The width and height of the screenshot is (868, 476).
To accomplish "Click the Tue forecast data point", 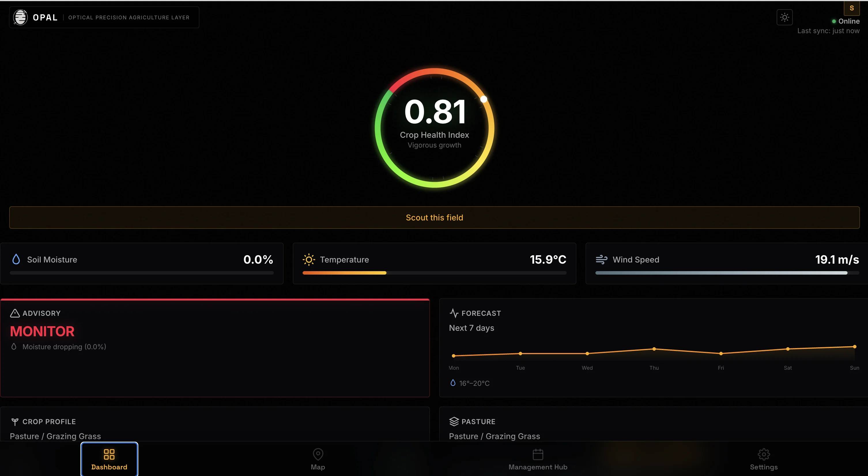I will pos(520,353).
